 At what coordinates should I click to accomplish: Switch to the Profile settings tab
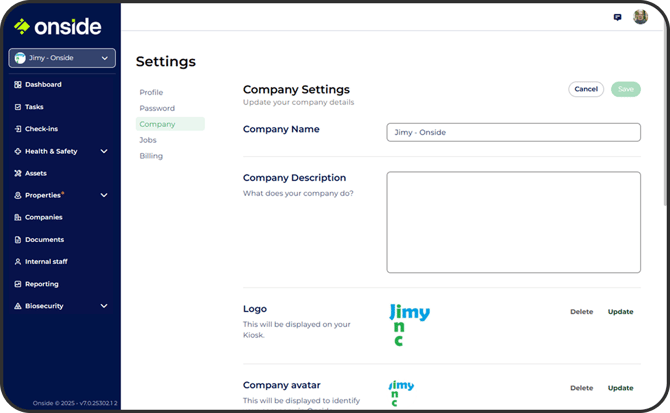point(151,92)
